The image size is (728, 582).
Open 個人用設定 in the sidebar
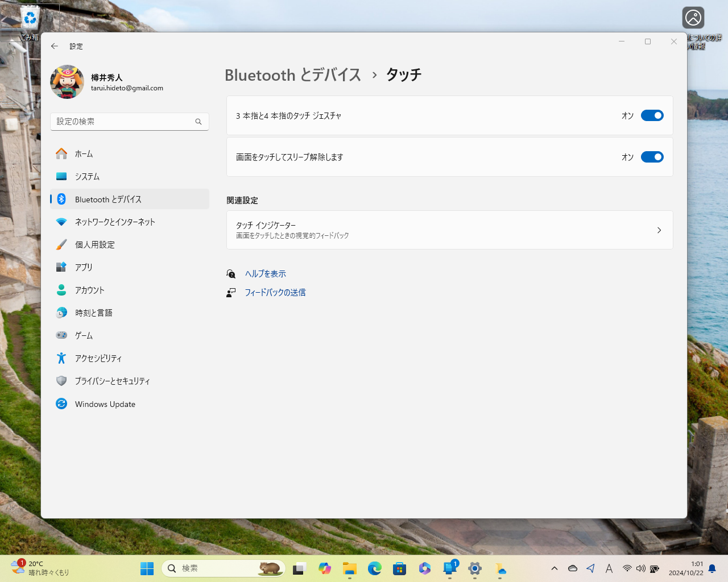pos(130,244)
